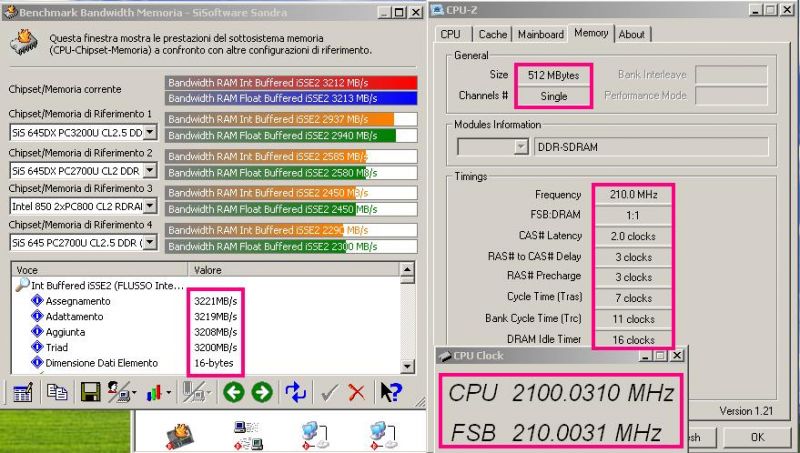Click results list scrollbar up arrow

click(407, 270)
